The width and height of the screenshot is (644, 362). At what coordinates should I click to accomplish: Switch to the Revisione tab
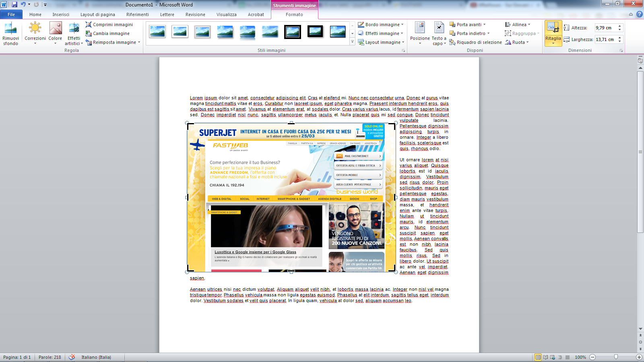pyautogui.click(x=196, y=14)
